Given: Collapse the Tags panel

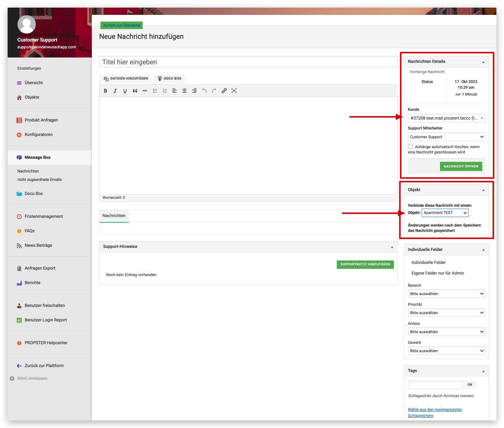Looking at the screenshot, I should point(483,371).
